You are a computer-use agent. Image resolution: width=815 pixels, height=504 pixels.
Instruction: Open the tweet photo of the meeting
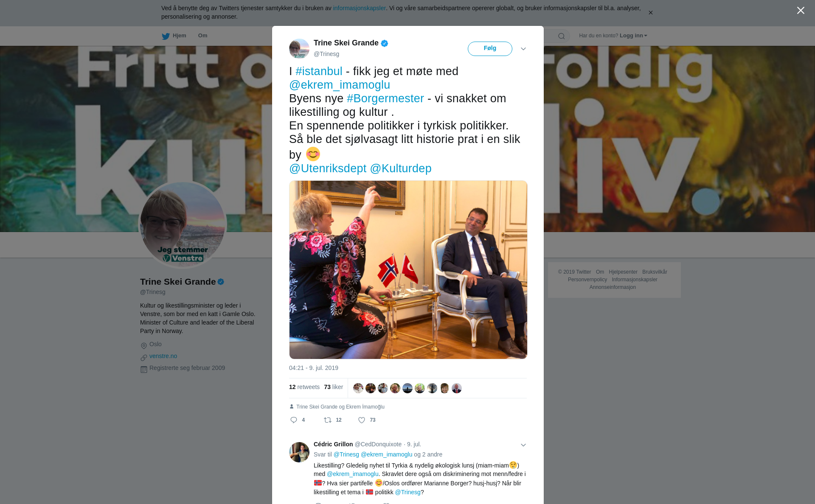(408, 270)
